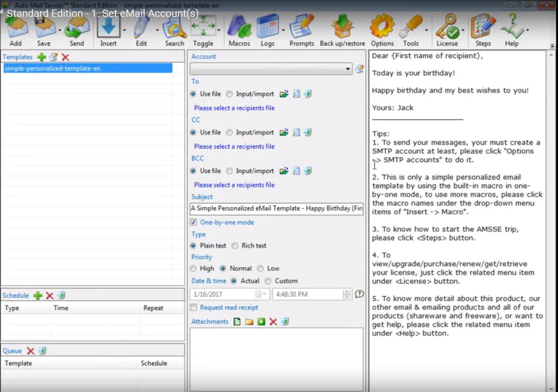
Task: Expand the Help dropdown arrow
Action: click(x=527, y=30)
